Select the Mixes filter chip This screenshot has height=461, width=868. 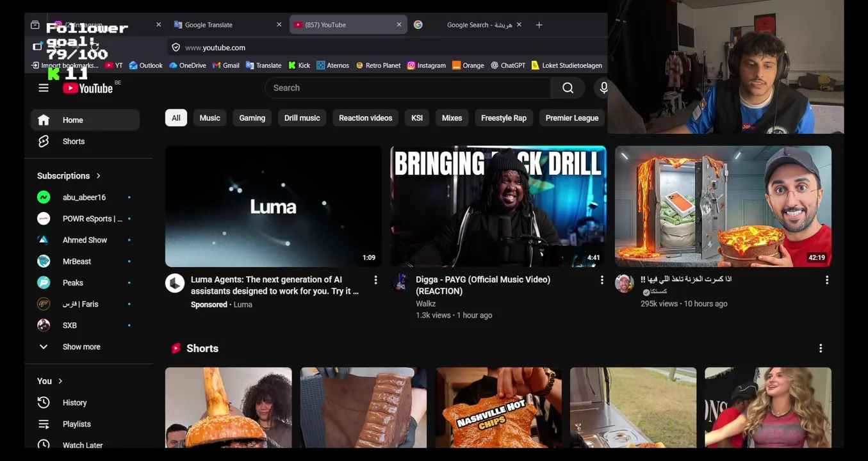tap(452, 118)
